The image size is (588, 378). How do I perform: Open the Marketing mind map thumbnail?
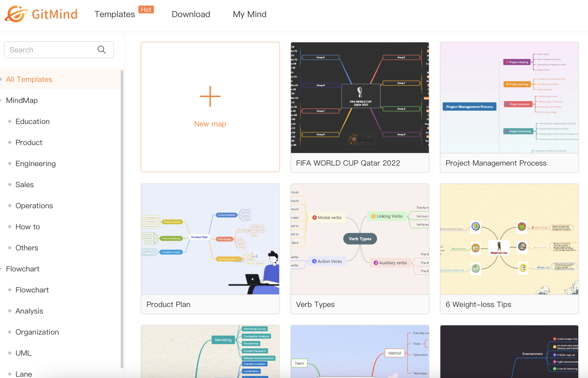click(x=210, y=352)
